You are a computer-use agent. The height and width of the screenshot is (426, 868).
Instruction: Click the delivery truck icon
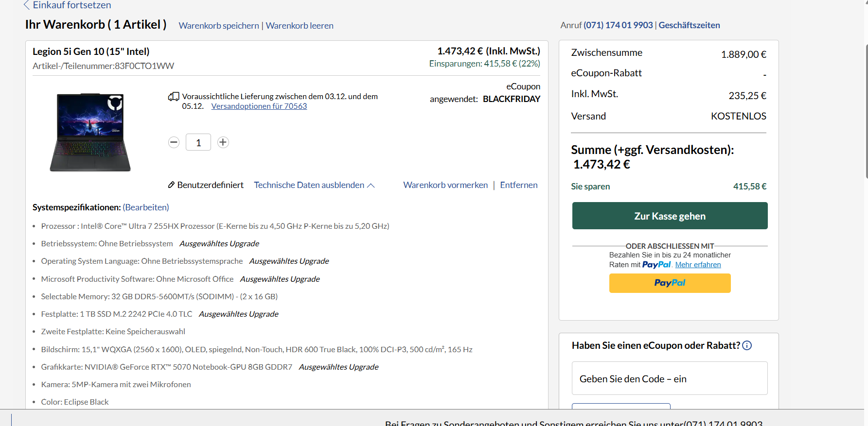[174, 97]
